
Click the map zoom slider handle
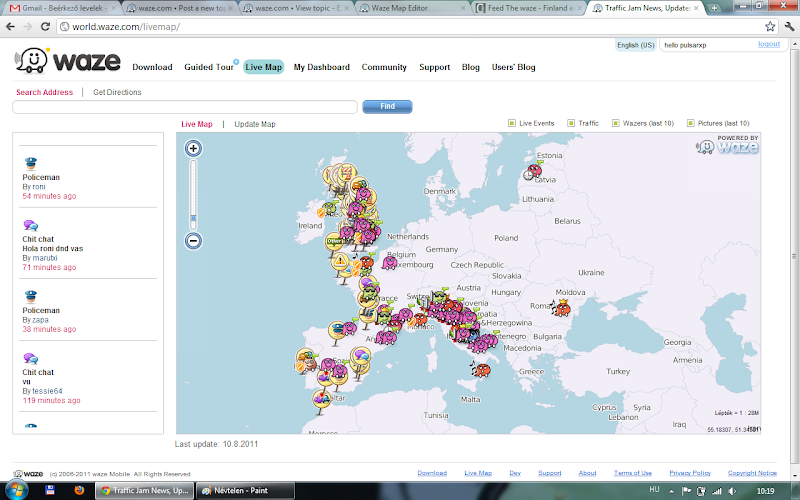(193, 218)
